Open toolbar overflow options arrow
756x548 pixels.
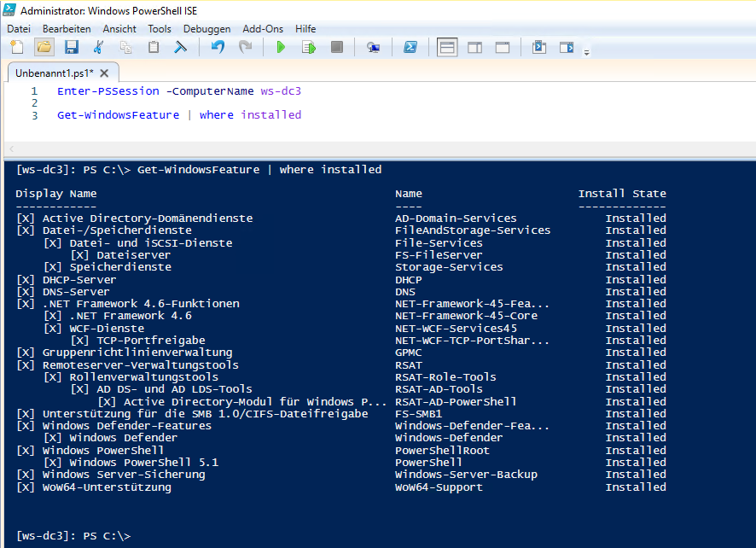(587, 52)
